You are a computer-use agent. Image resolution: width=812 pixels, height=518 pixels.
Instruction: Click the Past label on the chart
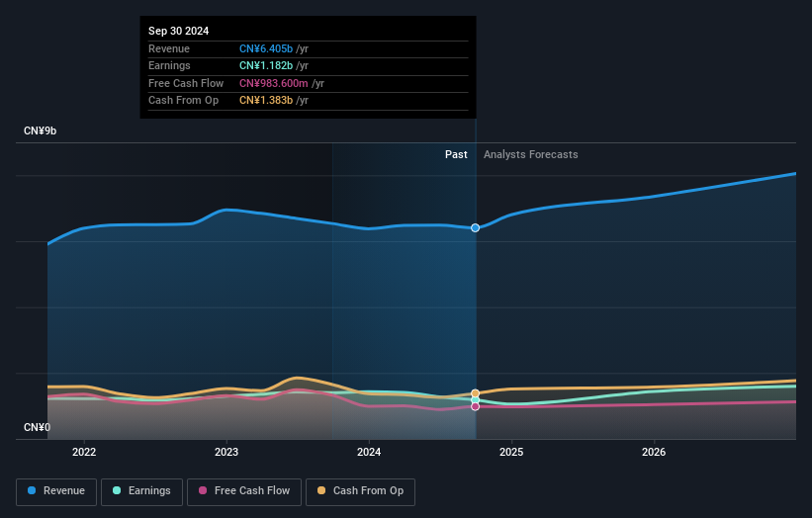coord(456,154)
